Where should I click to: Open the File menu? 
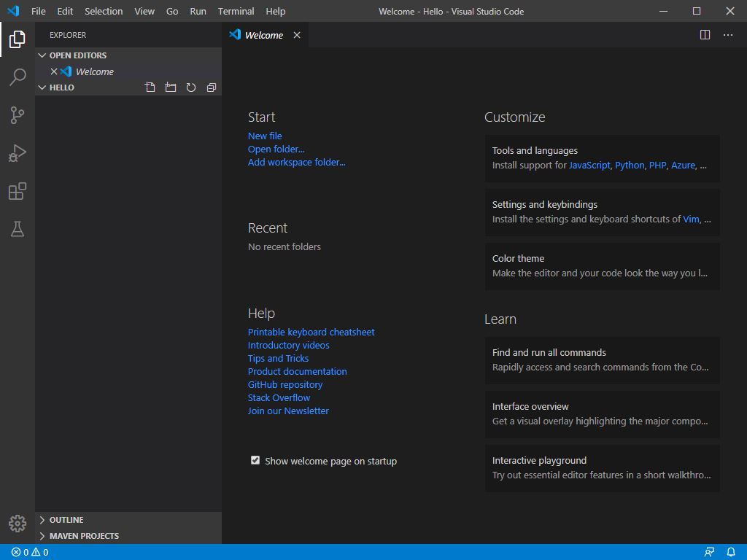39,11
